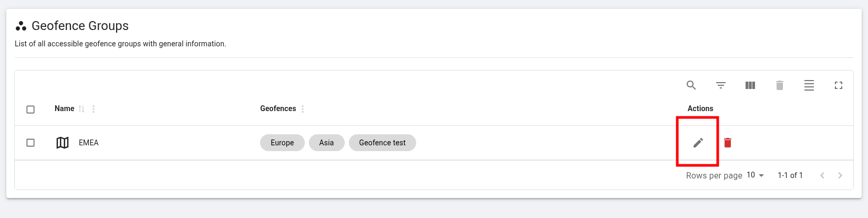Click the Geofence test chip
This screenshot has height=218, width=868.
pos(382,143)
